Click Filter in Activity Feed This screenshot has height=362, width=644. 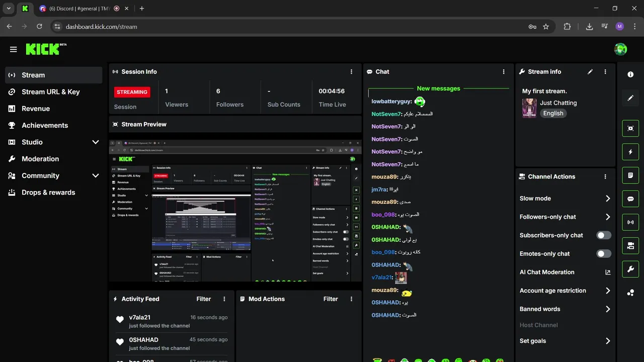204,299
